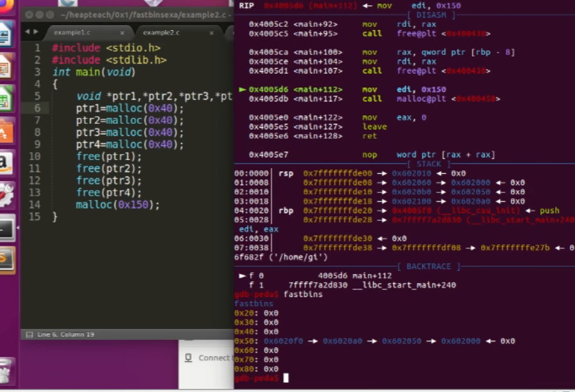
Task: Switch to the example1.c tab
Action: pos(72,32)
